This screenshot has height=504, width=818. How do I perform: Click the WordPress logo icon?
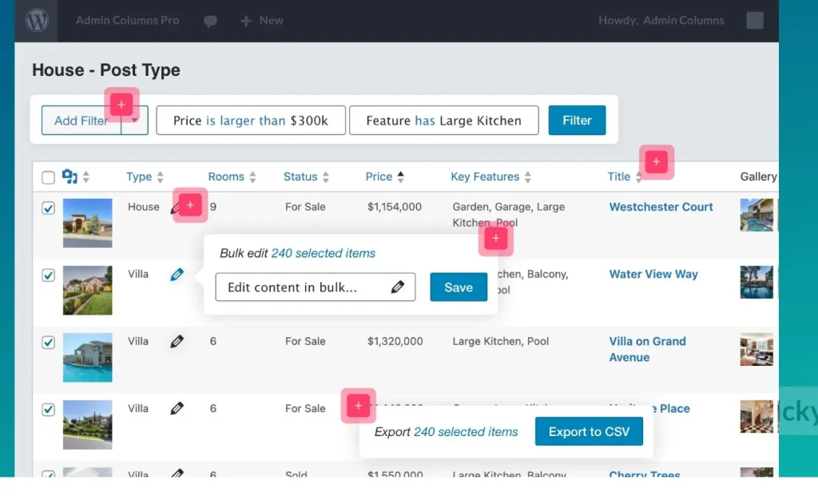coord(36,21)
